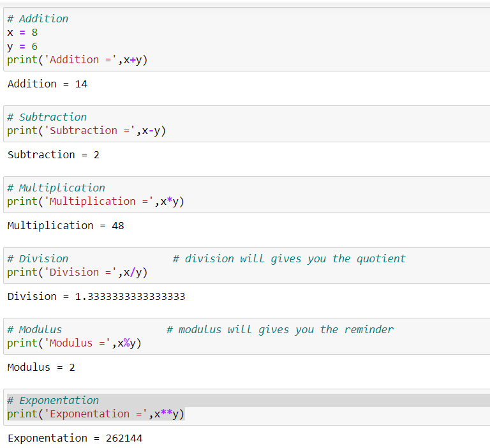Screen dimensions: 490x448
Task: Click the '# Multiplication' comment line
Action: point(56,188)
